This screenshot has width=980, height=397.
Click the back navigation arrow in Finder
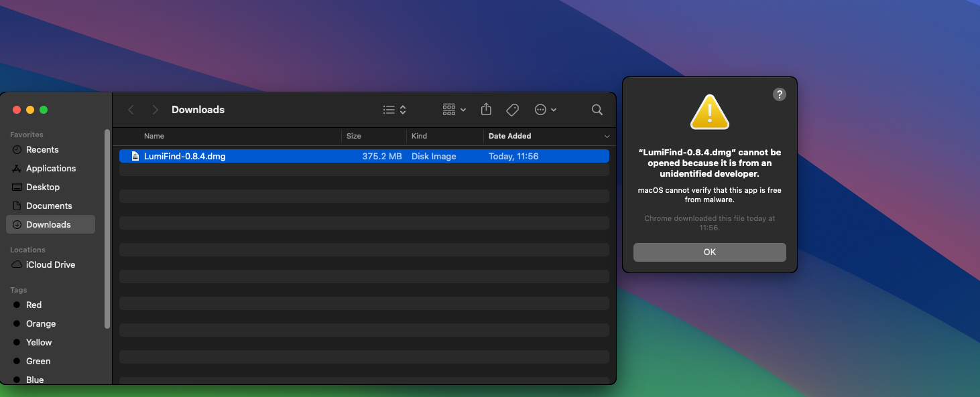[131, 110]
